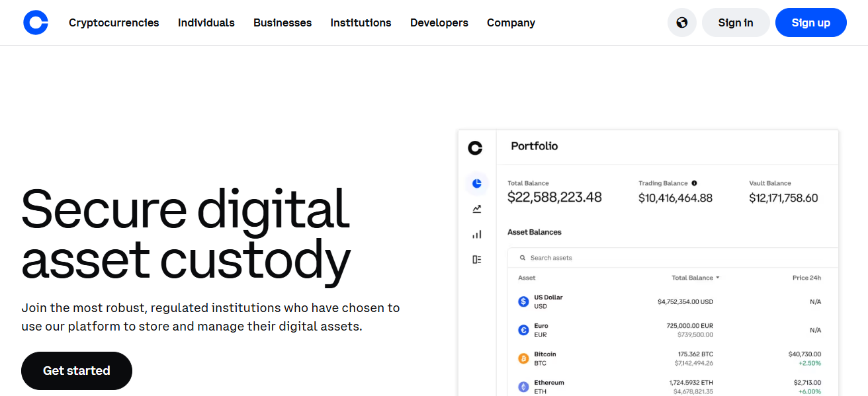
Task: Select Businesses in the navigation bar
Action: tap(282, 22)
